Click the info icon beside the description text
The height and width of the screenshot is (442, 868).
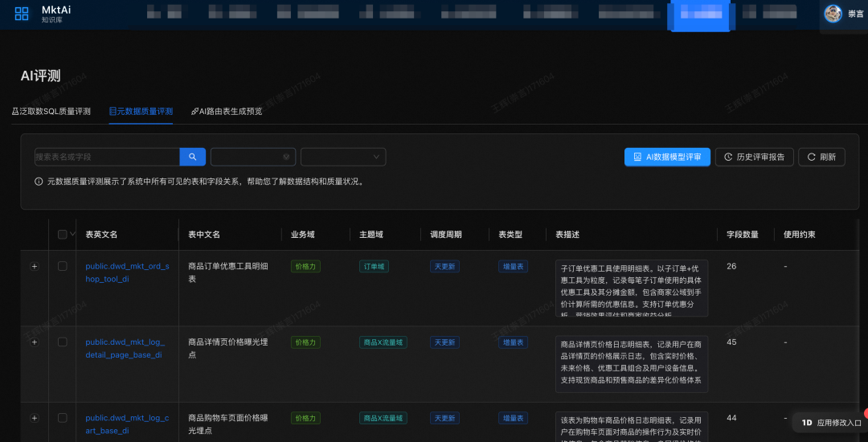click(39, 182)
